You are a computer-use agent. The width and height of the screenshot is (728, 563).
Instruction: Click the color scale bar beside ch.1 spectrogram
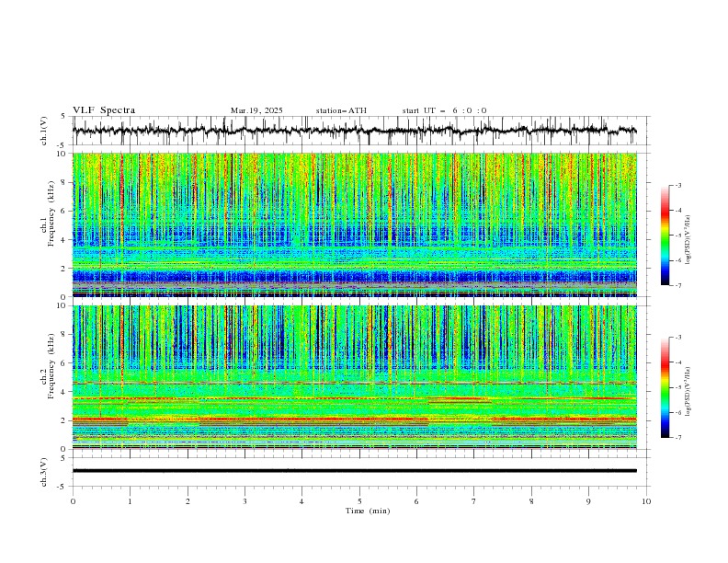click(x=665, y=236)
